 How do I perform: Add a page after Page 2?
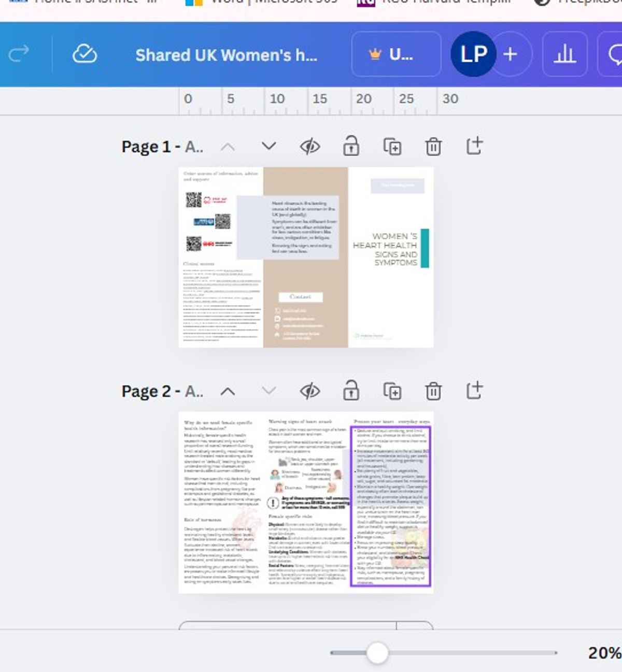(474, 391)
